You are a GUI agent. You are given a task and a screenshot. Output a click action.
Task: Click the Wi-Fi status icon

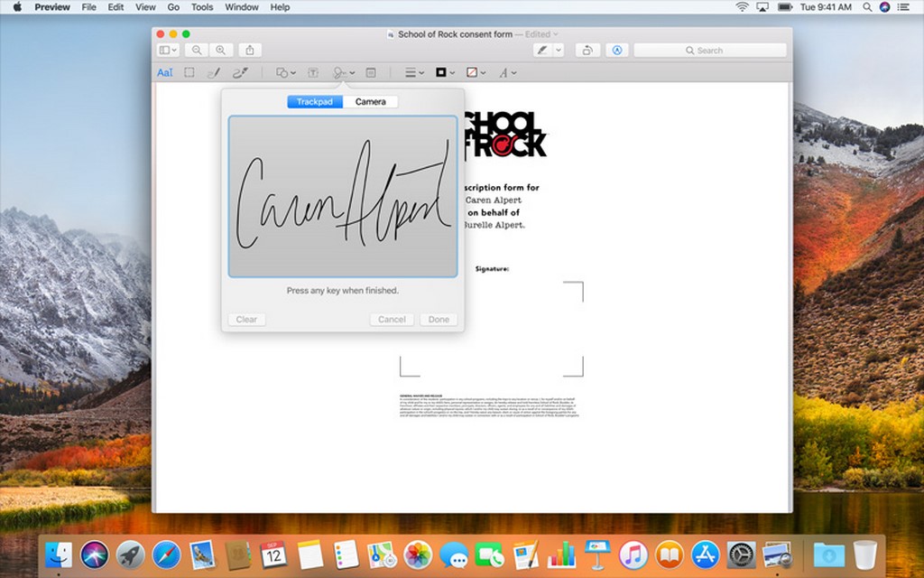click(743, 7)
